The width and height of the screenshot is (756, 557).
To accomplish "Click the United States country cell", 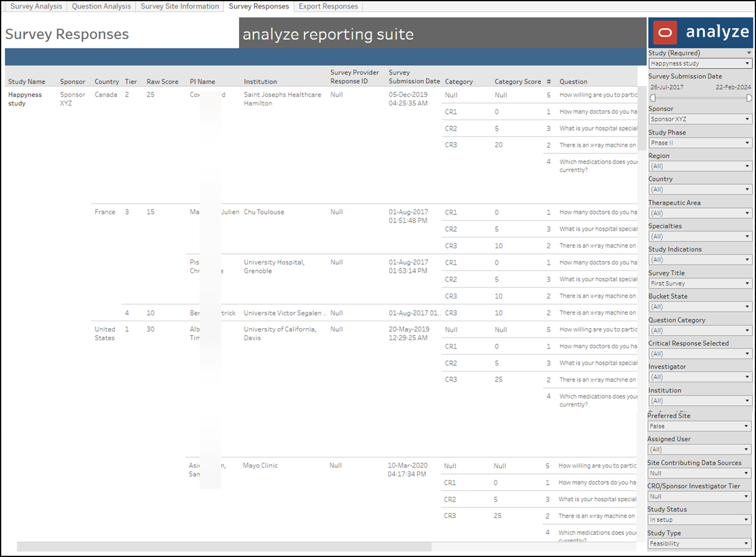I will tap(105, 333).
